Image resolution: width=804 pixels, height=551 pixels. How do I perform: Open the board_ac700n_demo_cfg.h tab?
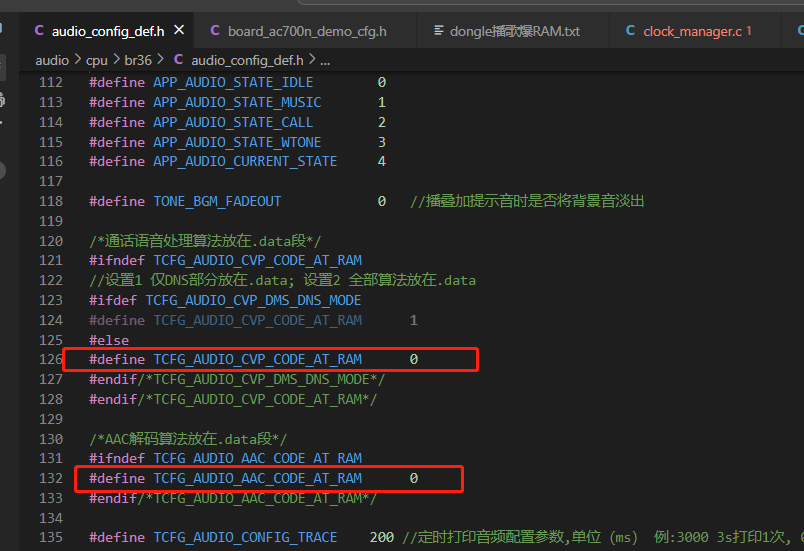pos(307,31)
